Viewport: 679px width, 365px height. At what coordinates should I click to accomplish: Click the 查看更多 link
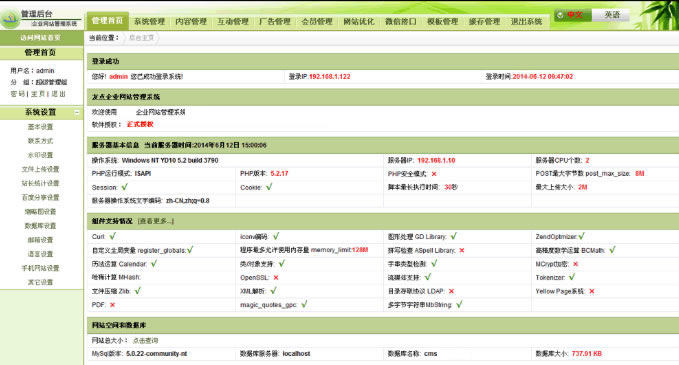156,221
